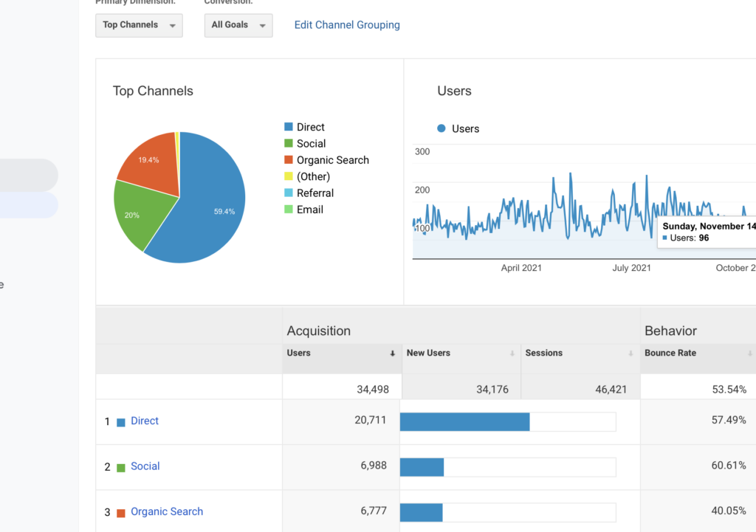Sort by the Sessions column arrow
This screenshot has height=532, width=756.
point(630,353)
